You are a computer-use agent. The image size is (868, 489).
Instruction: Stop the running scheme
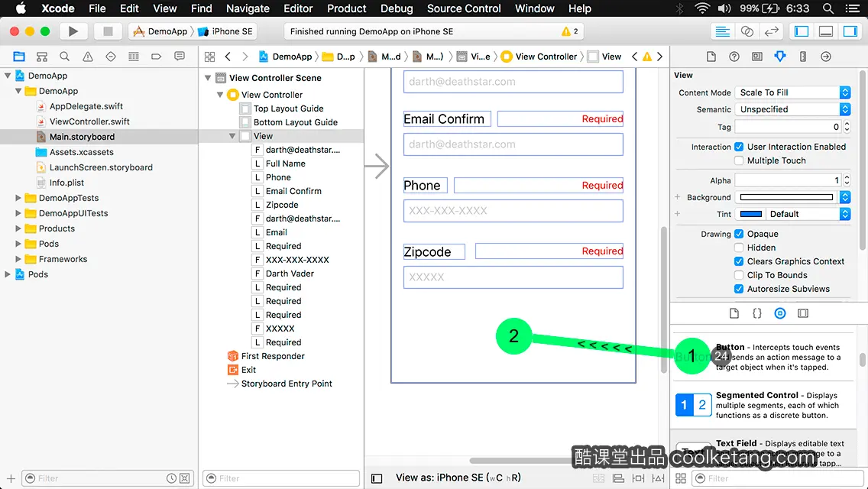[x=108, y=31]
